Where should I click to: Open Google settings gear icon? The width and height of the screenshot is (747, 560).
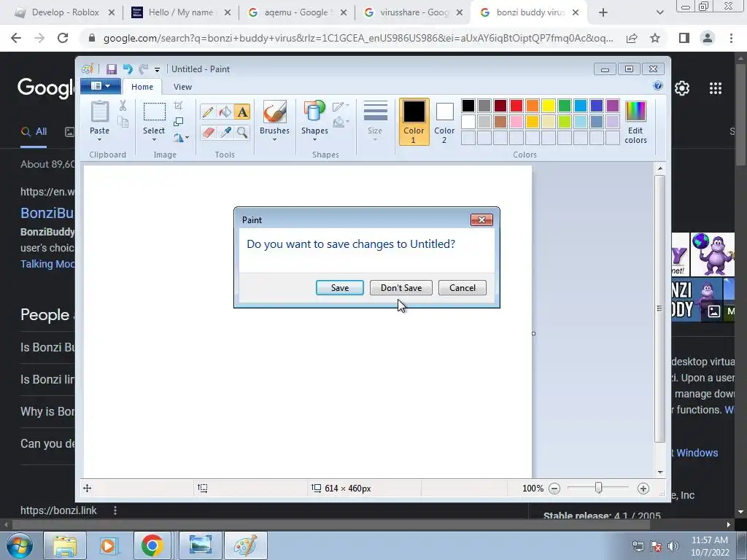pyautogui.click(x=682, y=88)
